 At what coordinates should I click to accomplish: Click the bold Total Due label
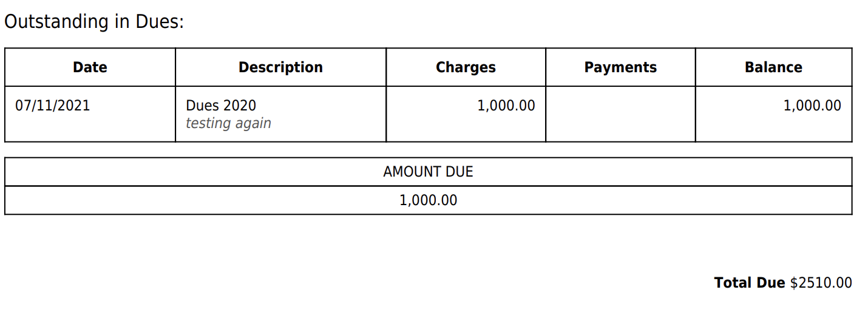pyautogui.click(x=750, y=283)
